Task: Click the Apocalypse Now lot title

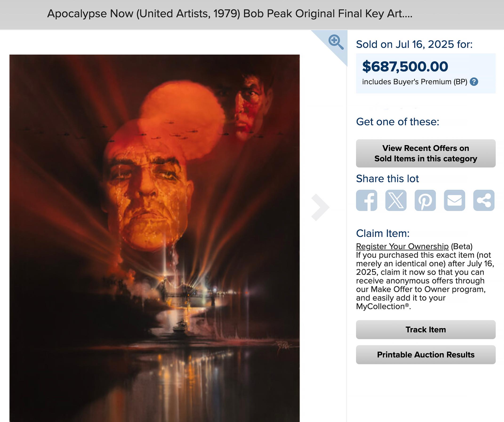Action: point(230,14)
